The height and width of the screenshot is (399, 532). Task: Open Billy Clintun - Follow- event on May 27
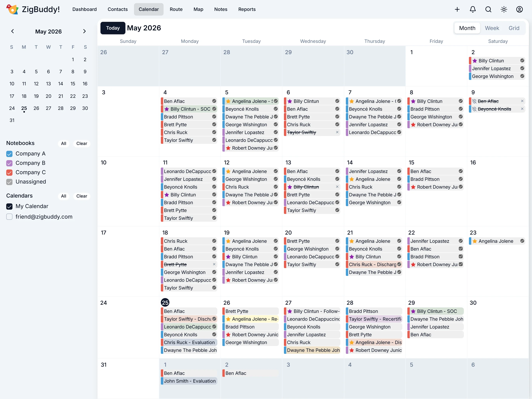[x=312, y=311]
